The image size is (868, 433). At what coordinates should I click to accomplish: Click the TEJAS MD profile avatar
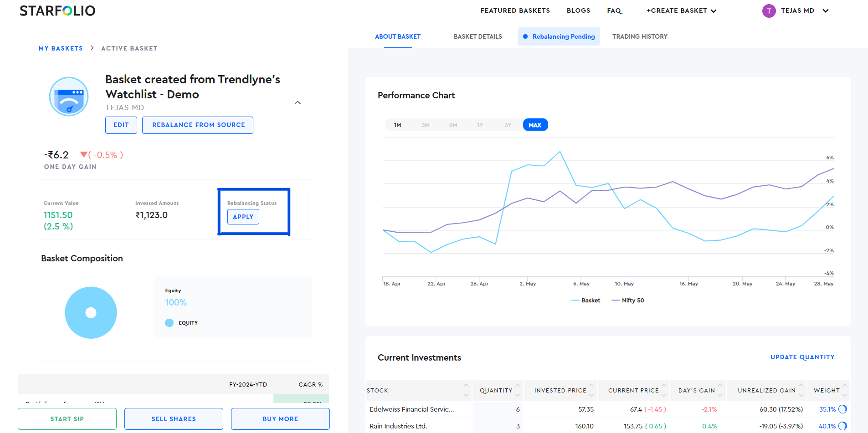[769, 10]
